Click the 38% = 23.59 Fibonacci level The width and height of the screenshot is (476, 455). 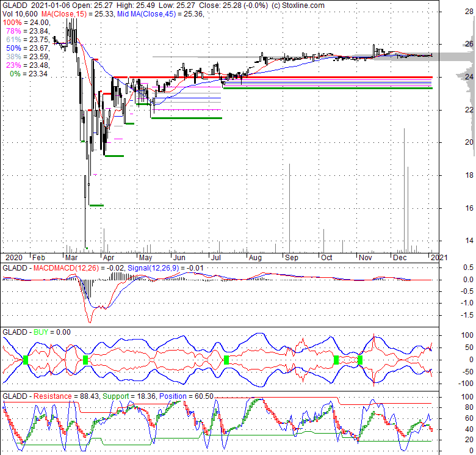coord(27,57)
